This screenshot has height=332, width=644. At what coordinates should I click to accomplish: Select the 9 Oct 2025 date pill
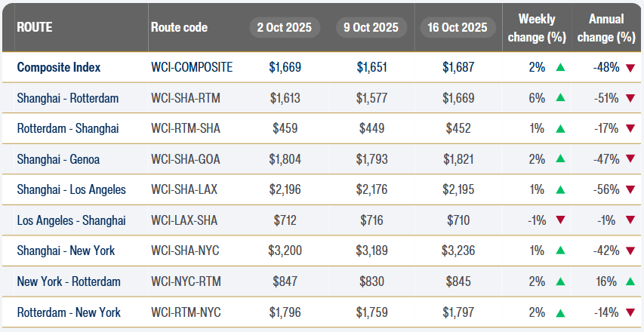tap(371, 27)
